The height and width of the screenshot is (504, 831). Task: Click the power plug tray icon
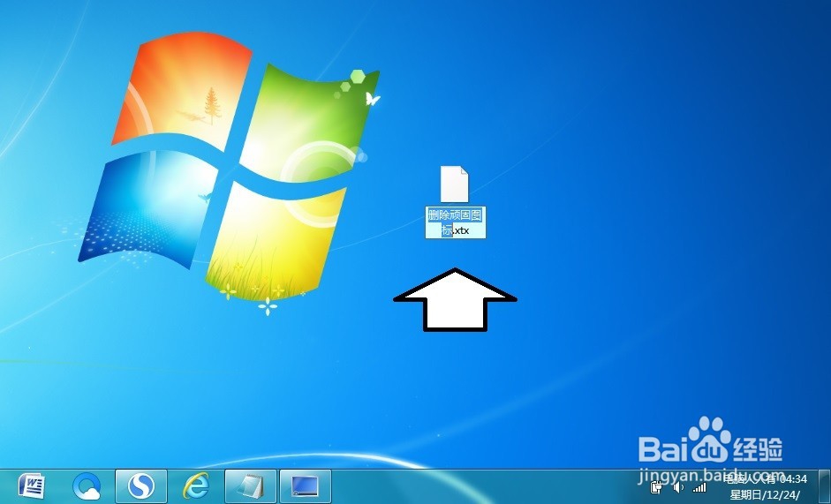point(657,487)
